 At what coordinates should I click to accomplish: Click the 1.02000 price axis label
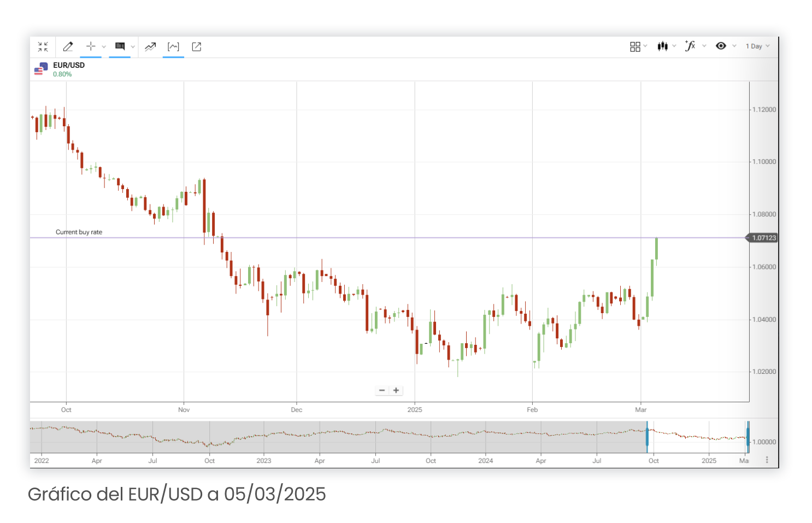click(x=764, y=372)
